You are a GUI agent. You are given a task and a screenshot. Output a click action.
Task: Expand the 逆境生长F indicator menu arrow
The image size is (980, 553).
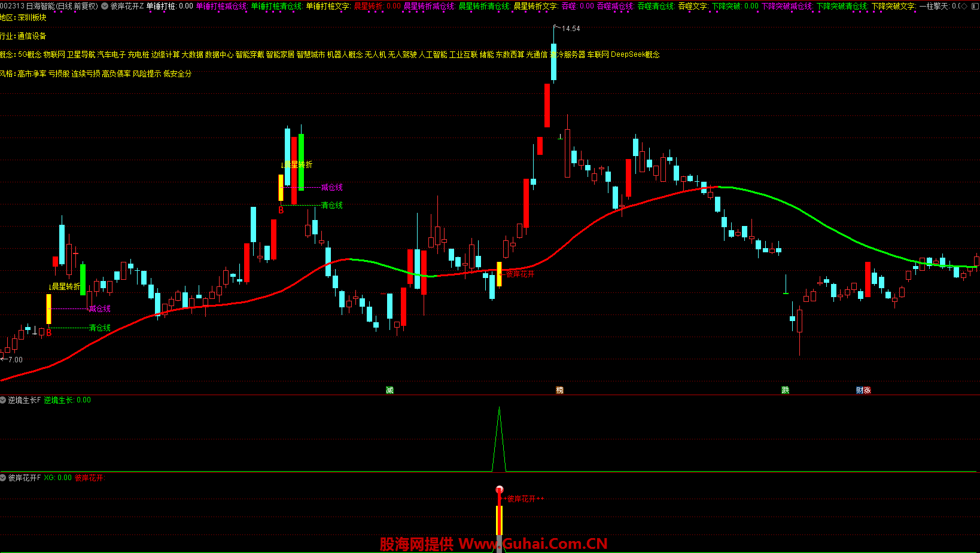click(x=4, y=400)
